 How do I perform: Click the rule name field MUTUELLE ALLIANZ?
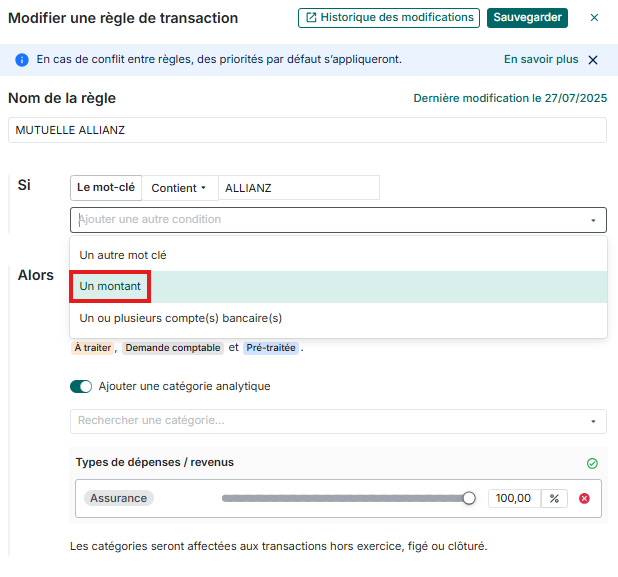307,130
